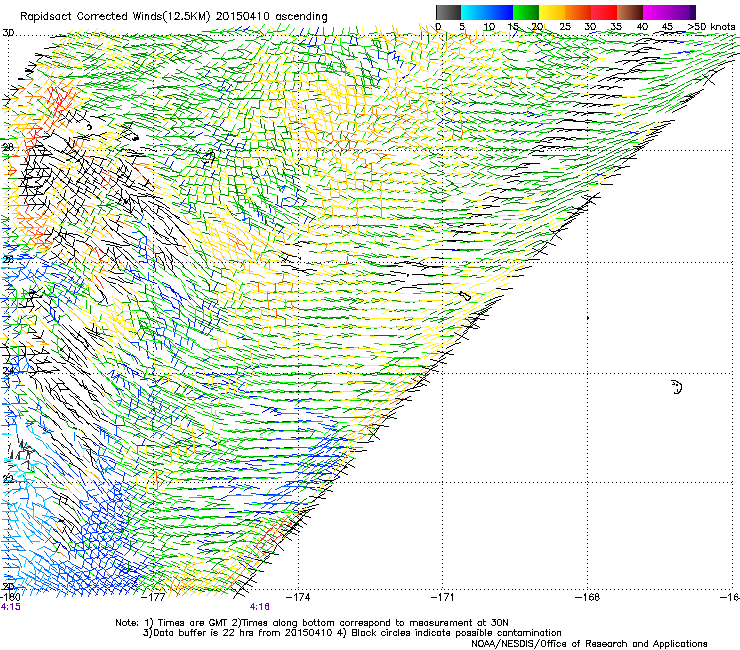Click the word 'ascending' in the title
The width and height of the screenshot is (740, 650).
pos(302,17)
